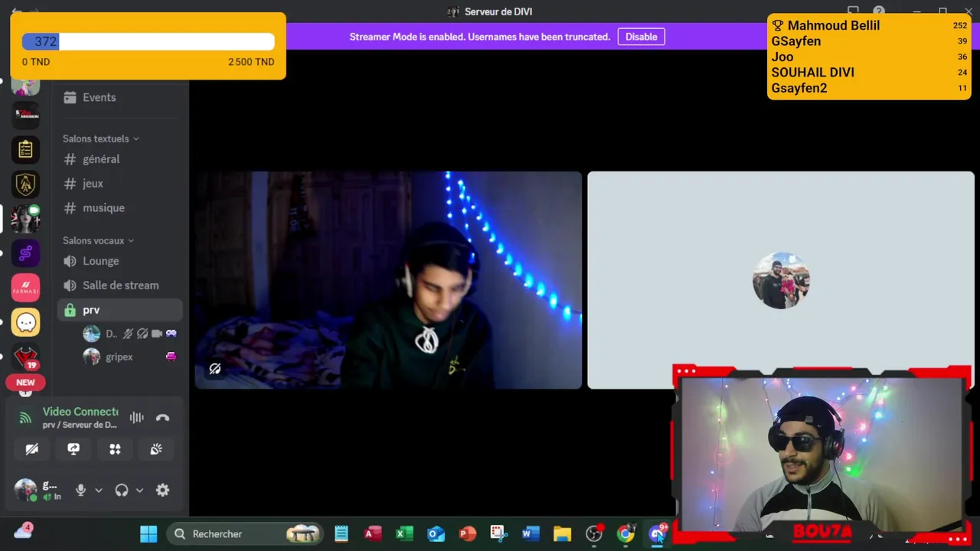Viewport: 980px width, 551px height.
Task: Open microphone input options dropdown
Action: tap(98, 491)
